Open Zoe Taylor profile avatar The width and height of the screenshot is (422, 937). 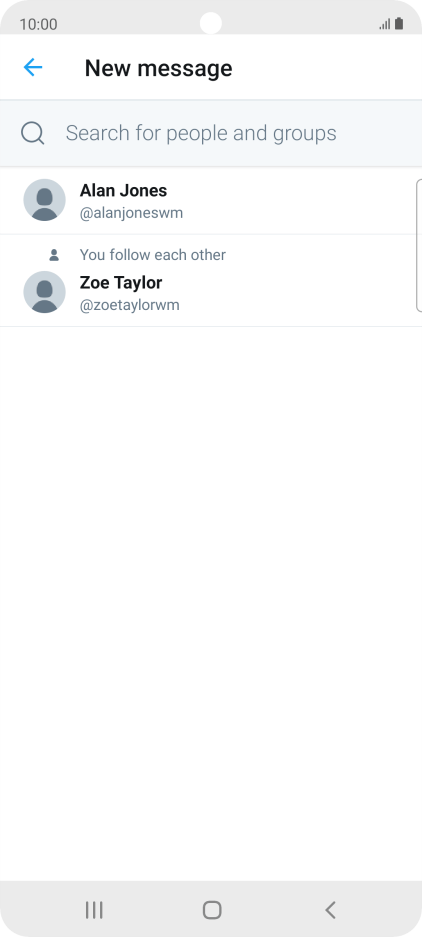tap(44, 292)
